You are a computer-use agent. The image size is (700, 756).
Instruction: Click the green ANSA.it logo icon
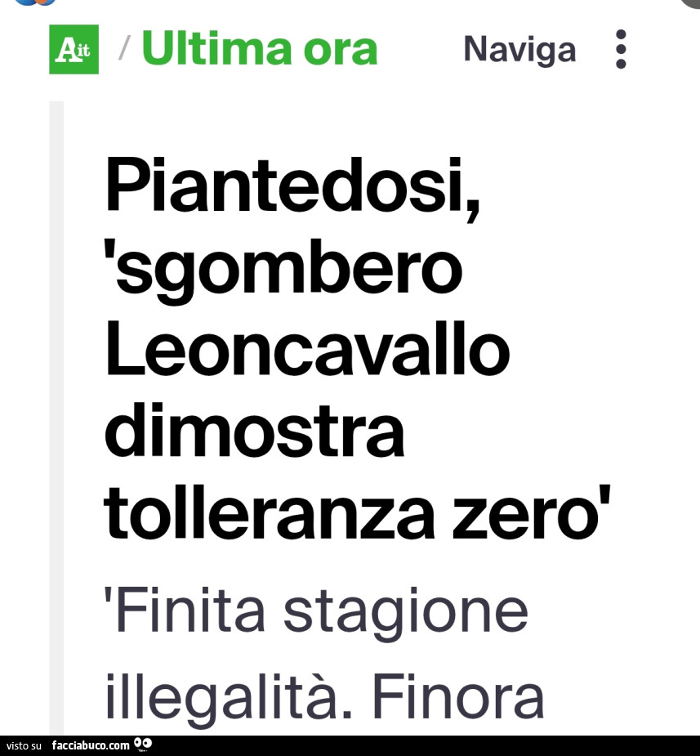click(74, 50)
